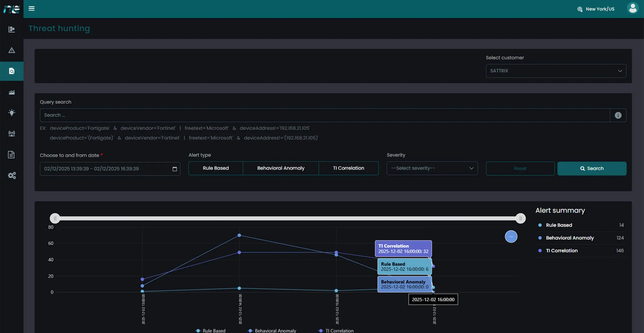Open the Select customer dropdown showing SATTRIX

[x=556, y=71]
